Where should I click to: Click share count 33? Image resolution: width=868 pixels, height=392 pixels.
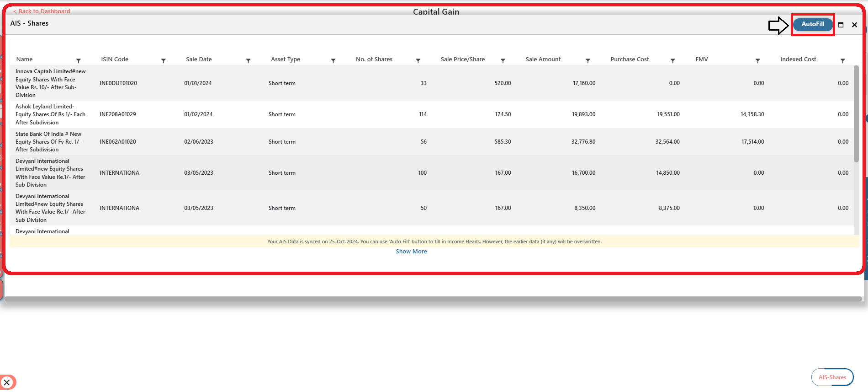423,83
